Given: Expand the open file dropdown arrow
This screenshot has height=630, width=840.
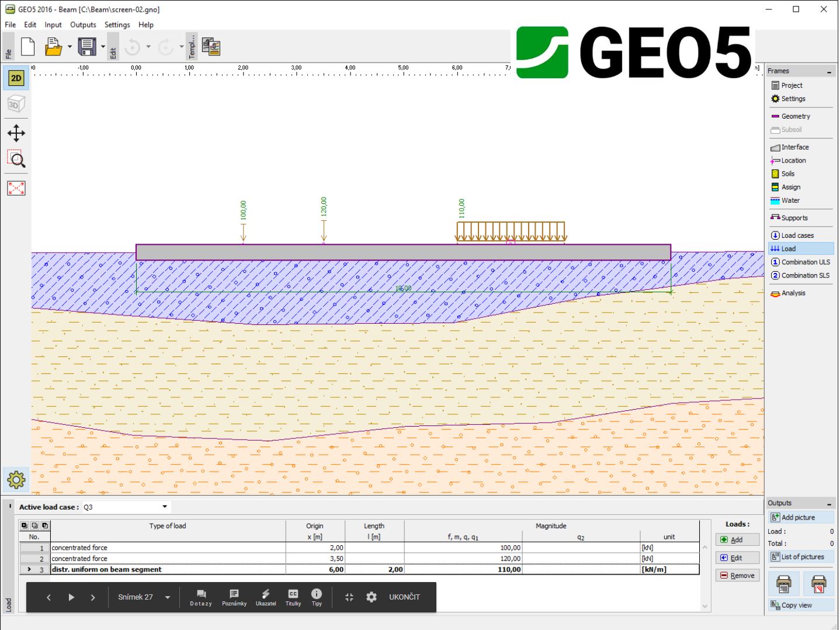Looking at the screenshot, I should pos(70,47).
